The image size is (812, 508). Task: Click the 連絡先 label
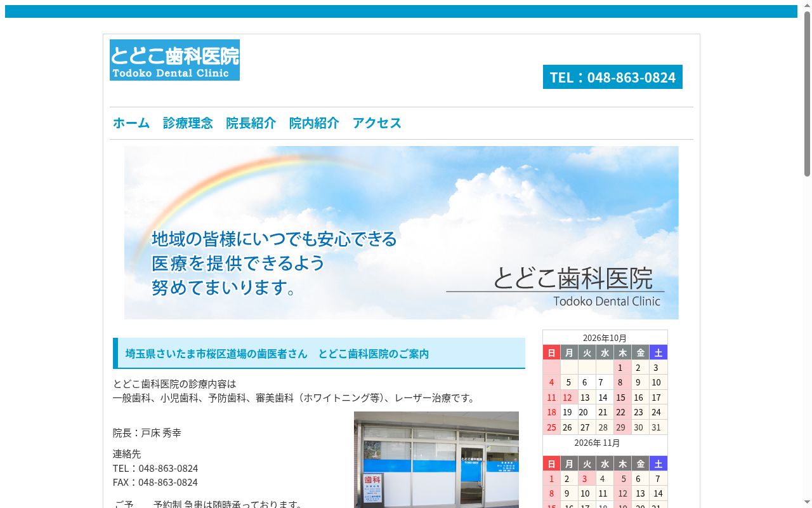coord(127,453)
